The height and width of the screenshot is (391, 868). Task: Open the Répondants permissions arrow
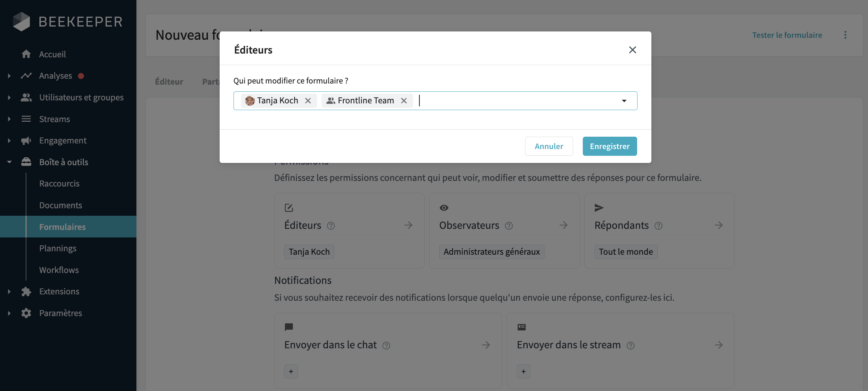tap(718, 225)
